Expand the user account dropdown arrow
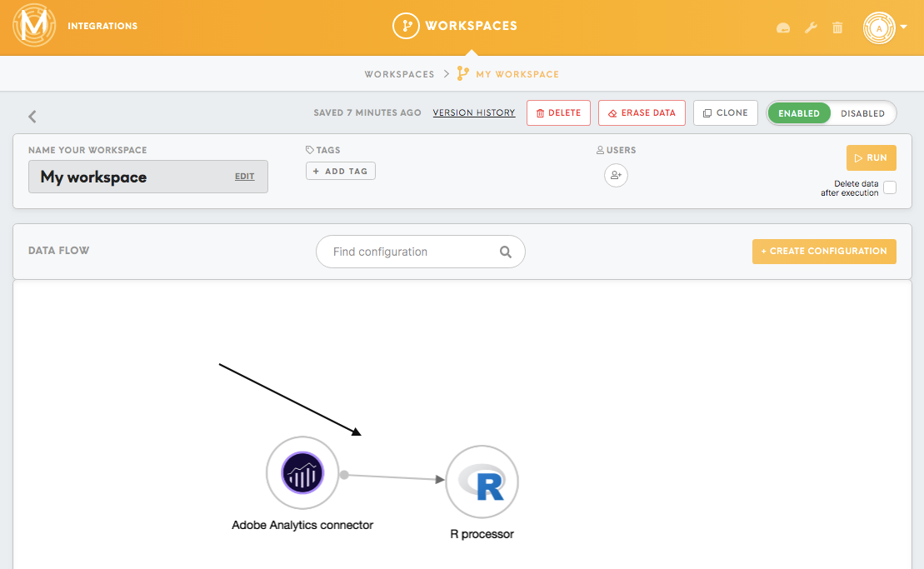The height and width of the screenshot is (569, 924). [903, 27]
